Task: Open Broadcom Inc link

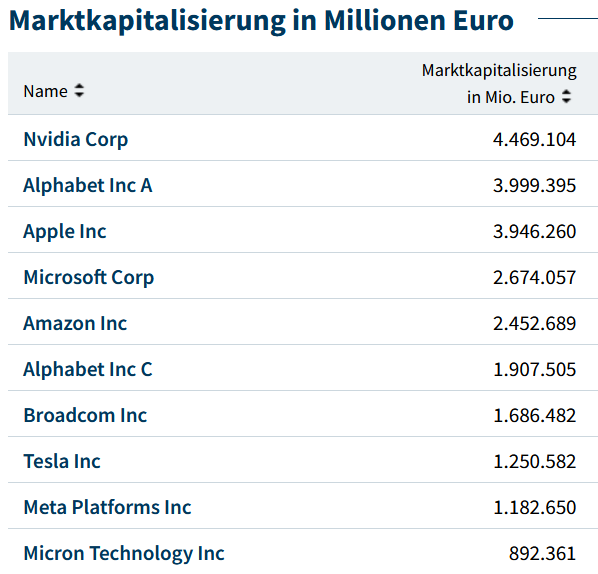Action: coord(85,415)
